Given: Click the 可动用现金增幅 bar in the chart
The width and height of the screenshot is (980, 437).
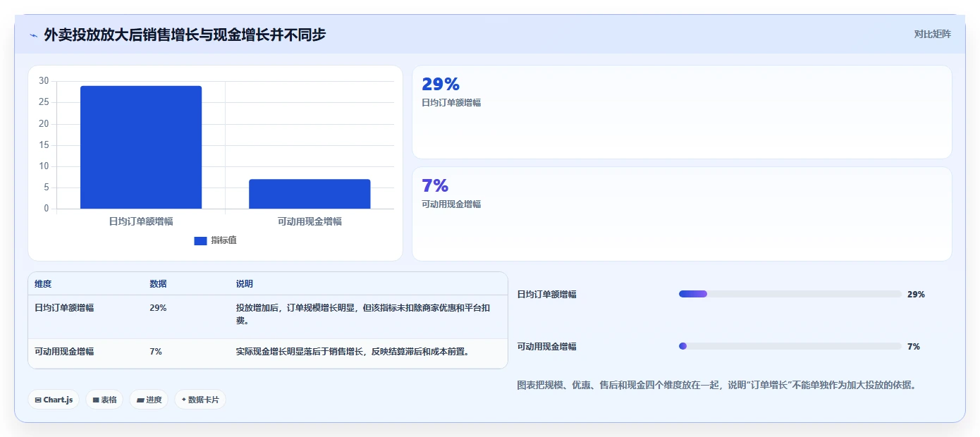Looking at the screenshot, I should (x=310, y=194).
